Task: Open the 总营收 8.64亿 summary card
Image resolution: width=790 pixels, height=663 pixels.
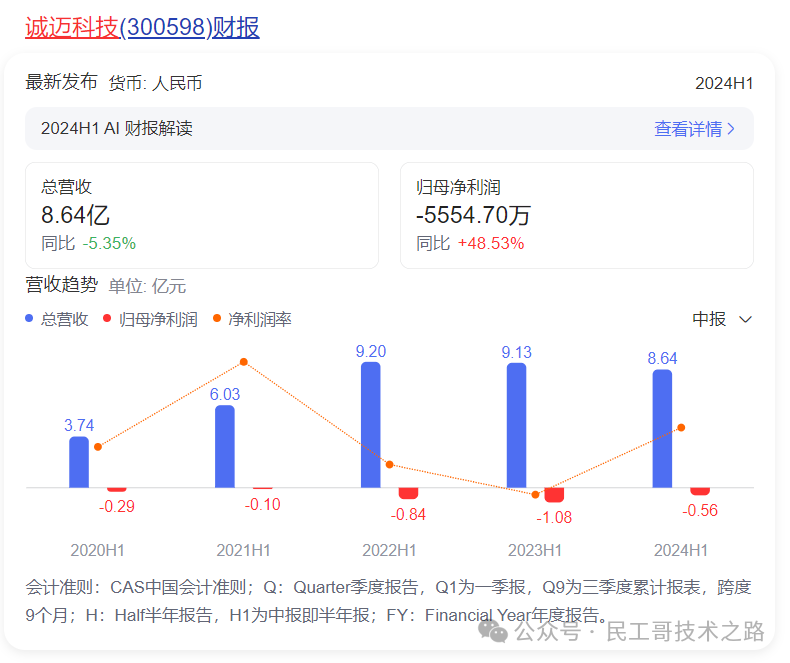Action: click(202, 215)
